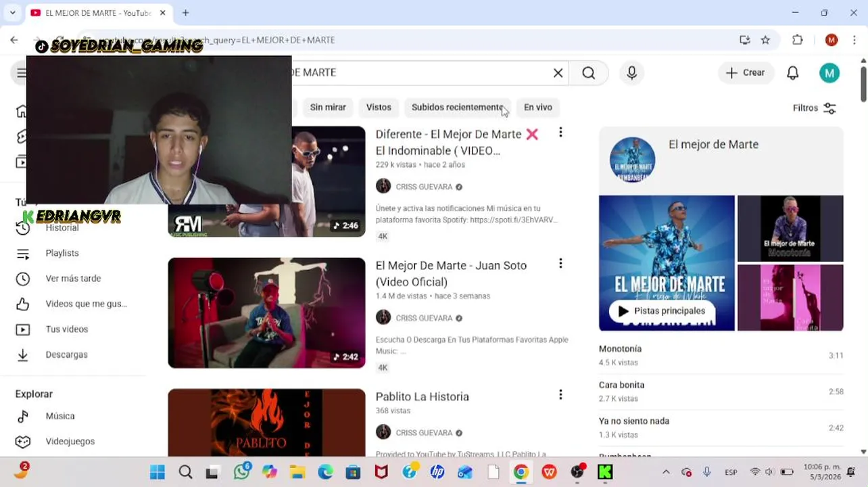Open WhatsApp from the taskbar
This screenshot has width=868, height=487.
coord(241,471)
